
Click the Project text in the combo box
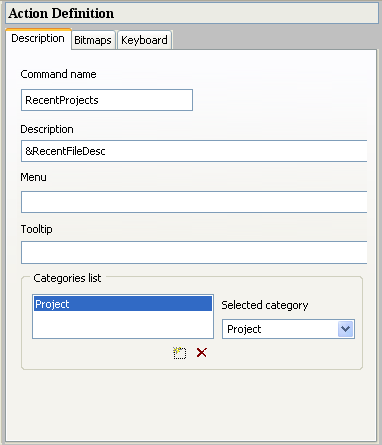[x=244, y=329]
